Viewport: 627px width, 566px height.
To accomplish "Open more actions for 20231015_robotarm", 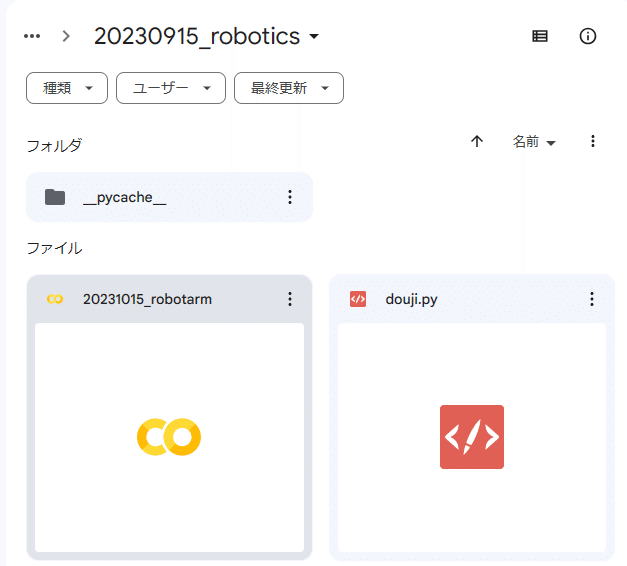I will (x=290, y=299).
